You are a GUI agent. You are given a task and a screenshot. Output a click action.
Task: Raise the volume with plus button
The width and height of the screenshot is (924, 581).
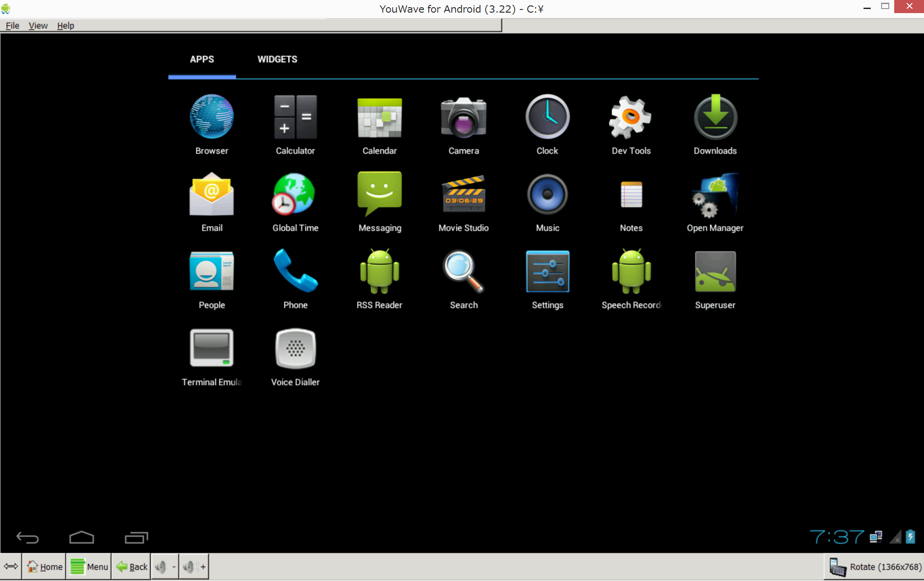tap(194, 567)
